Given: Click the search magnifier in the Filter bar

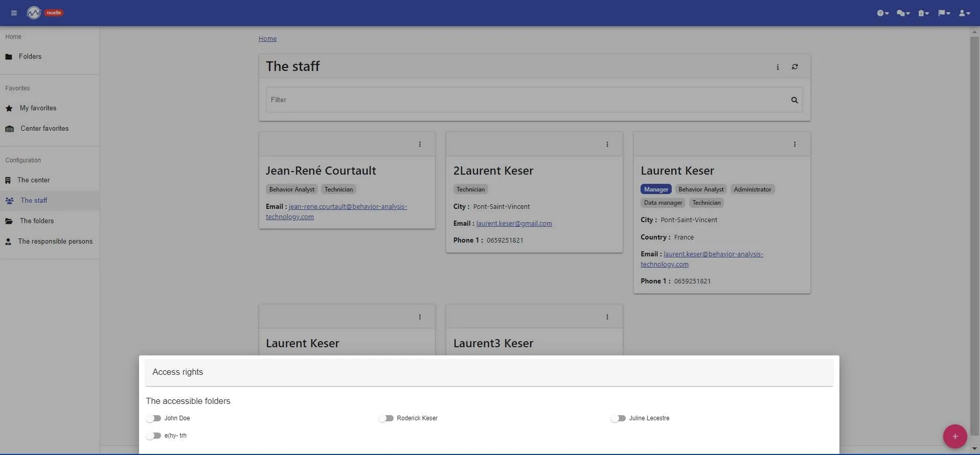Looking at the screenshot, I should pos(794,100).
